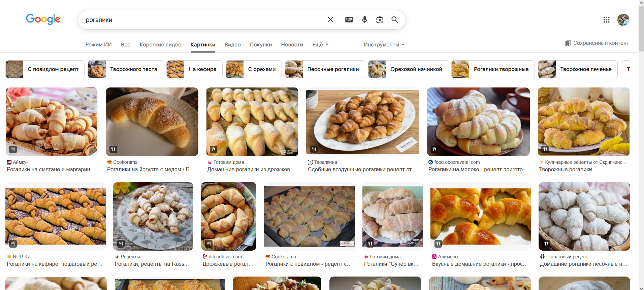Open 'Рогалики на молоке' result link
This screenshot has width=644, height=290.
click(x=478, y=170)
